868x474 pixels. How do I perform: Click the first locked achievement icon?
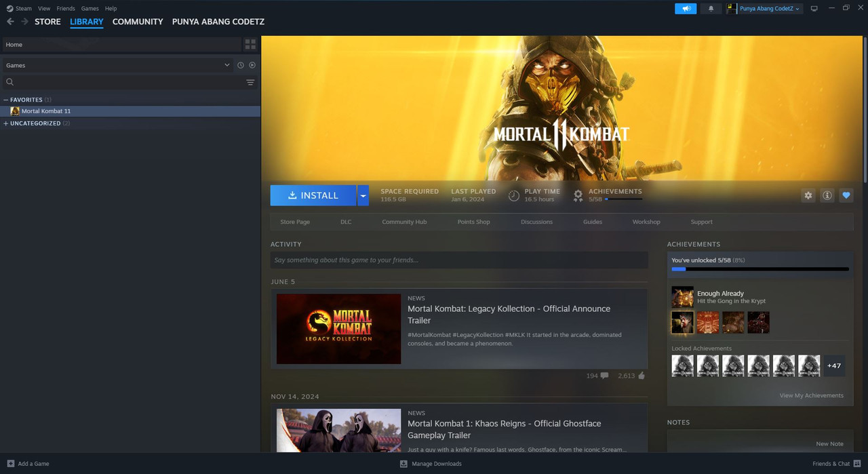tap(682, 366)
